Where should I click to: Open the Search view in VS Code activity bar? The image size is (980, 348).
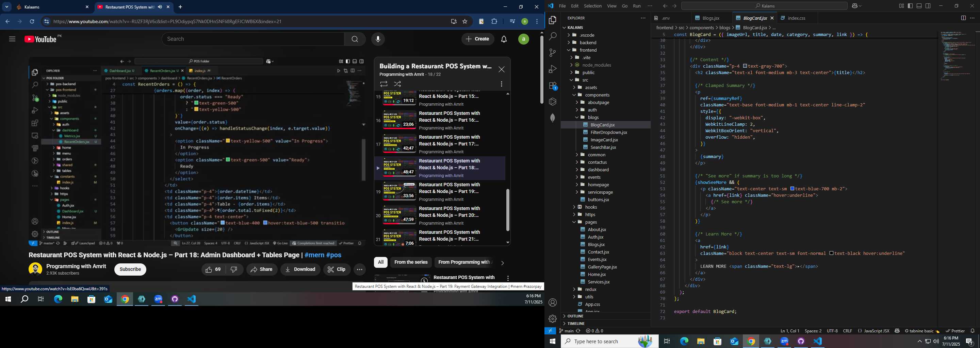[x=553, y=36]
